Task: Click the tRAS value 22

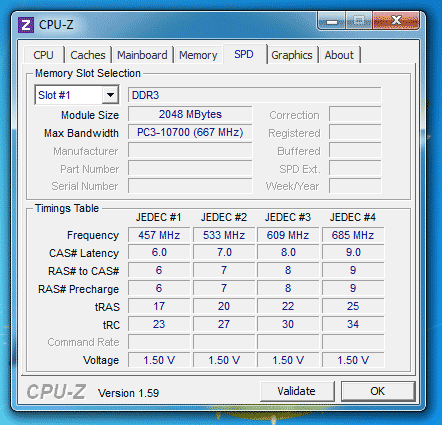Action: click(x=288, y=306)
